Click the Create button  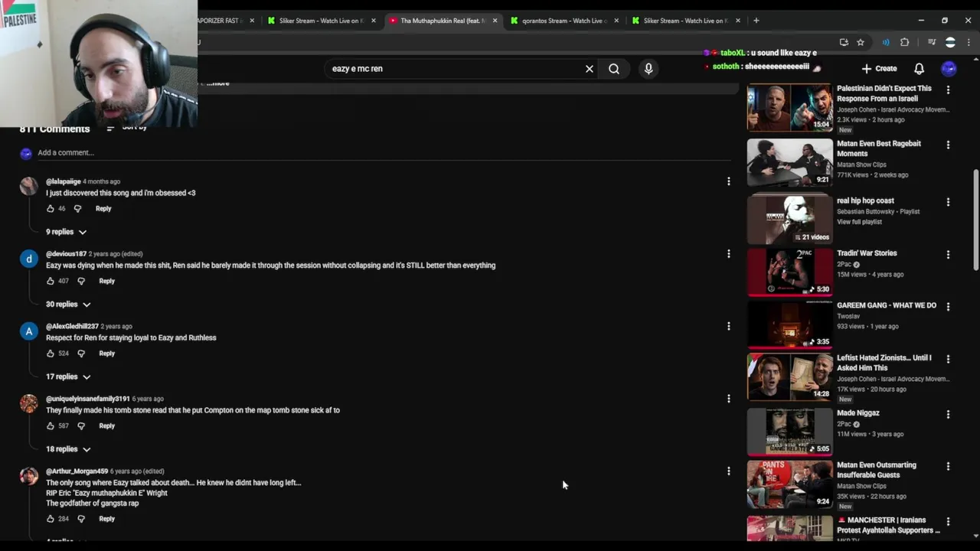(x=879, y=69)
